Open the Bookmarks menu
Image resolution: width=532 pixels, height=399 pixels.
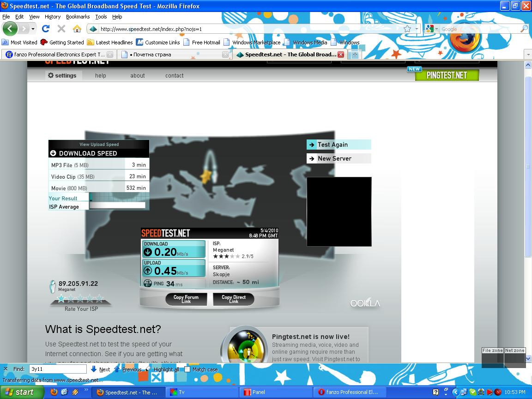[x=78, y=17]
